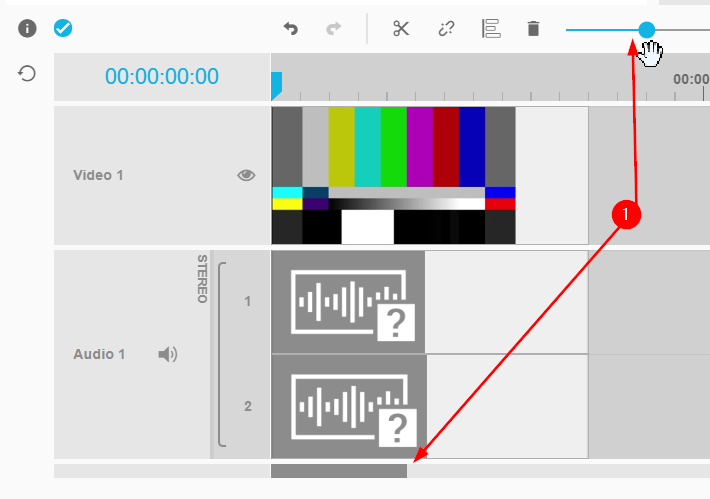
Task: Click the STEREO channel group label
Action: [202, 279]
